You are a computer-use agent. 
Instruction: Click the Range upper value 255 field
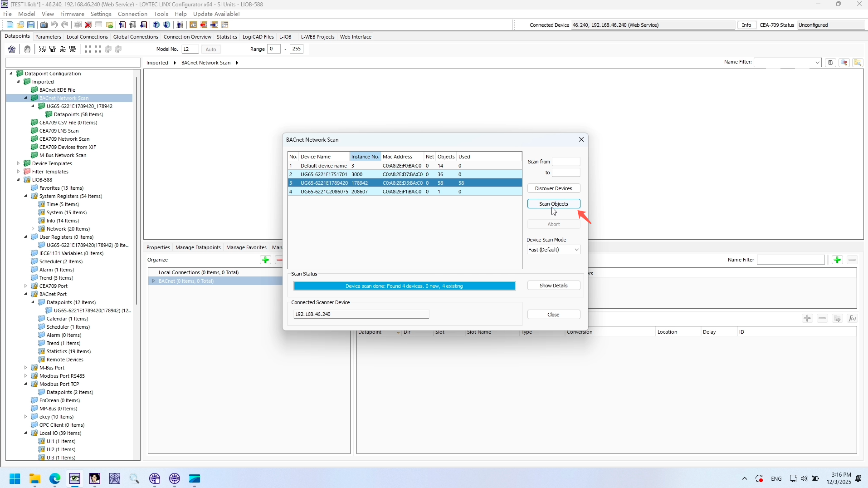click(x=296, y=49)
